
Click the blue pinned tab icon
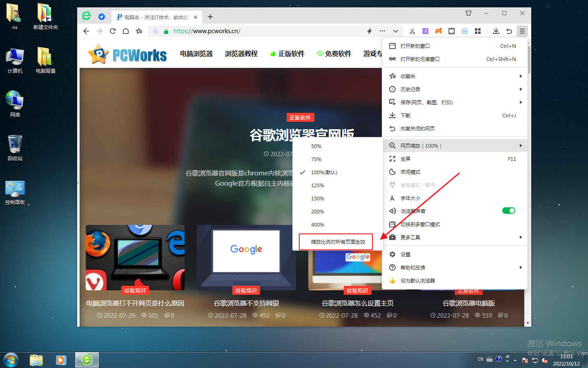102,17
